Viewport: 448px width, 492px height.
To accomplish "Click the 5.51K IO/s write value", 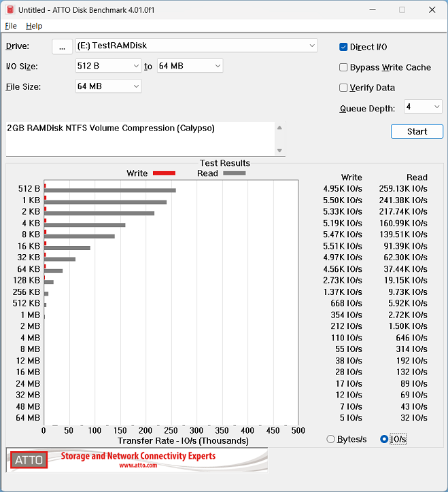I will pyautogui.click(x=343, y=246).
